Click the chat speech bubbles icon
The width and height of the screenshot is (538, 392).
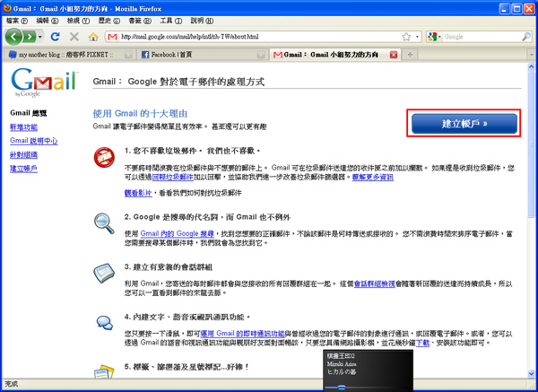click(x=105, y=323)
